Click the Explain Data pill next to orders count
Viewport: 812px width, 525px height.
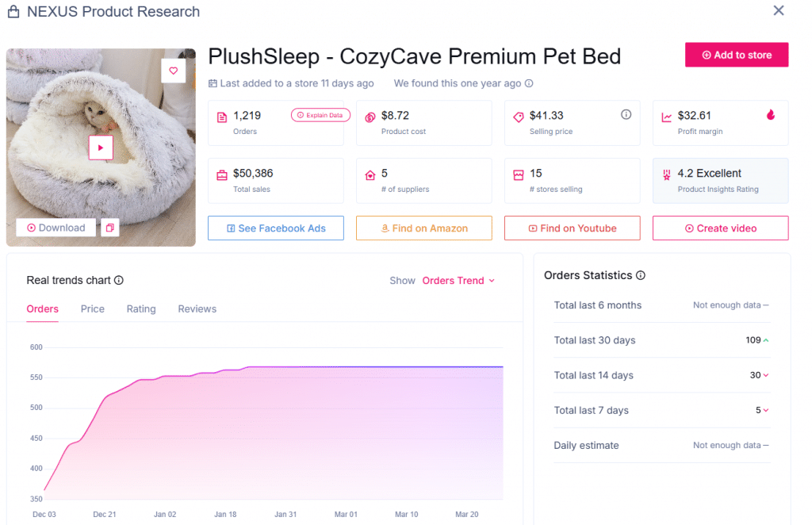[320, 114]
